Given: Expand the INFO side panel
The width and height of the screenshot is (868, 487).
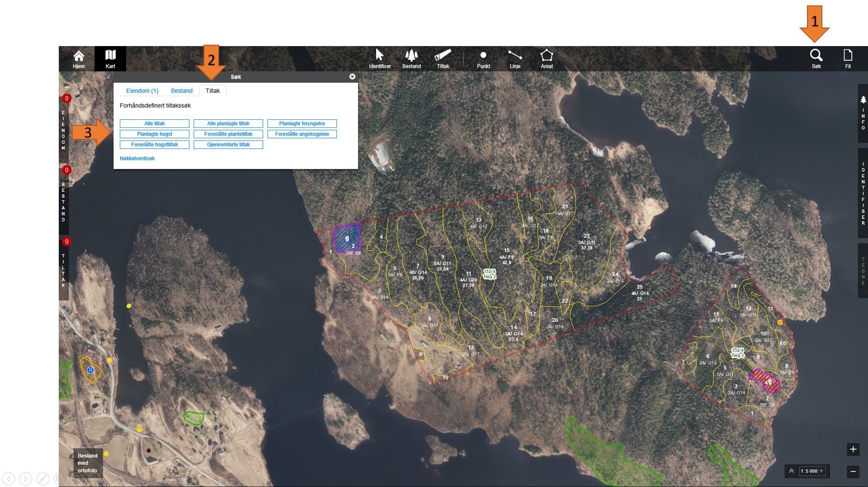Looking at the screenshot, I should [x=863, y=113].
